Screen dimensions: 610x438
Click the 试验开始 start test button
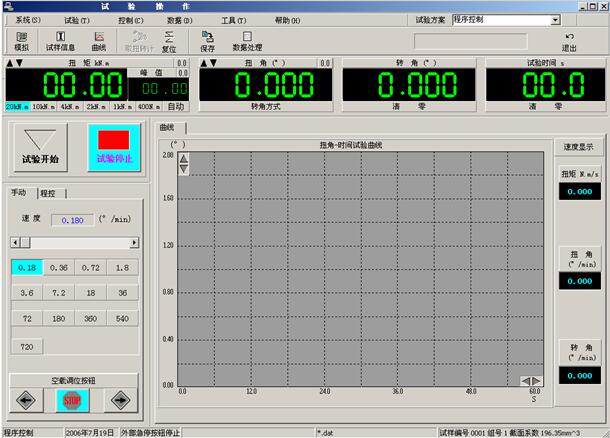click(x=40, y=146)
